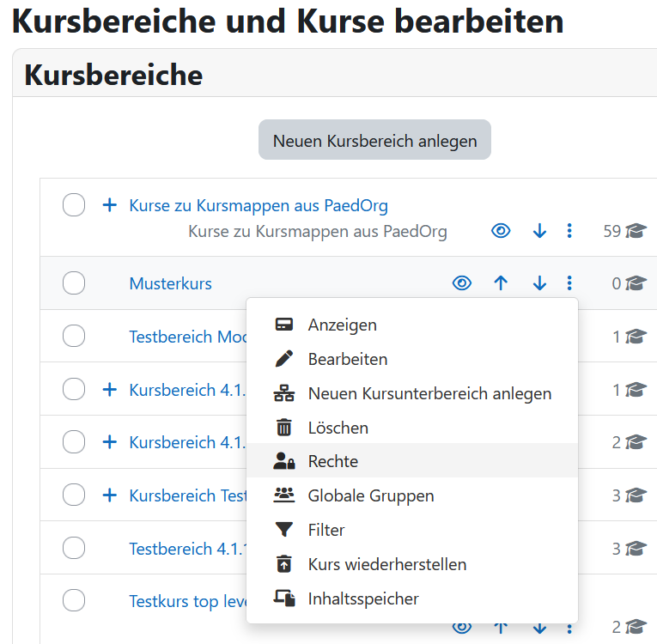The width and height of the screenshot is (657, 644).
Task: Click the pencil icon beside Bearbeiten
Action: (x=284, y=359)
